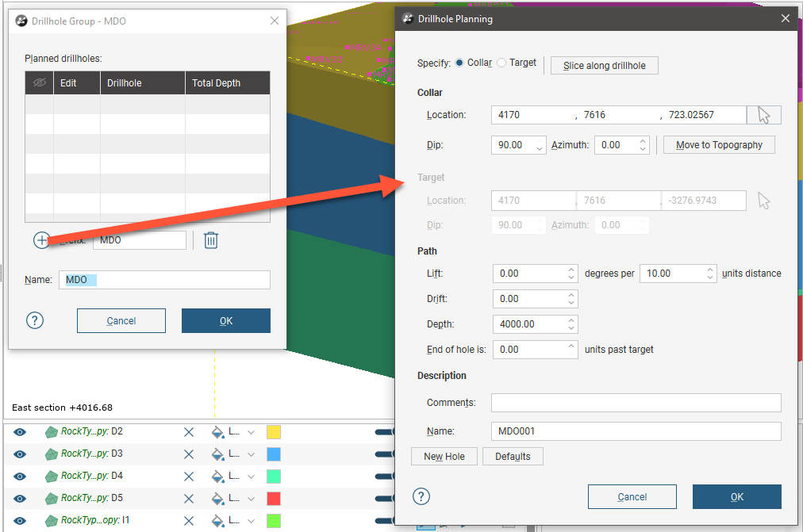Image resolution: width=803 pixels, height=532 pixels.
Task: Click the collar location picker cursor icon
Action: [x=763, y=115]
